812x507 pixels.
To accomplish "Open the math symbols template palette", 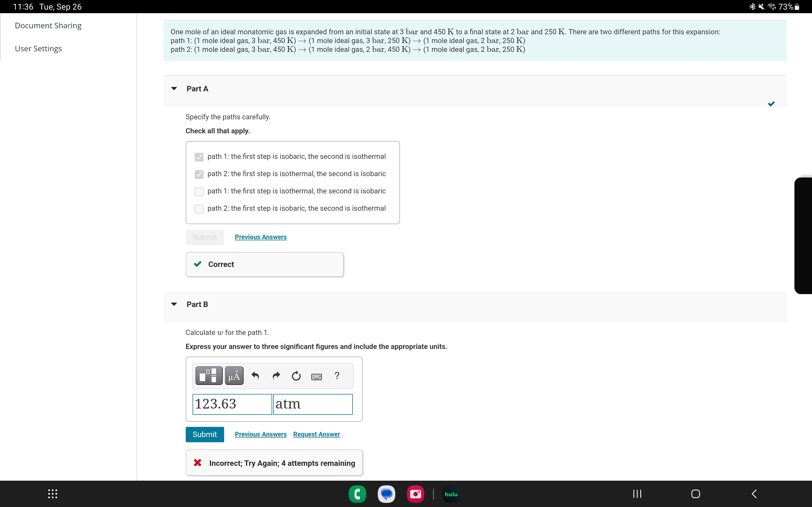I will pos(208,376).
